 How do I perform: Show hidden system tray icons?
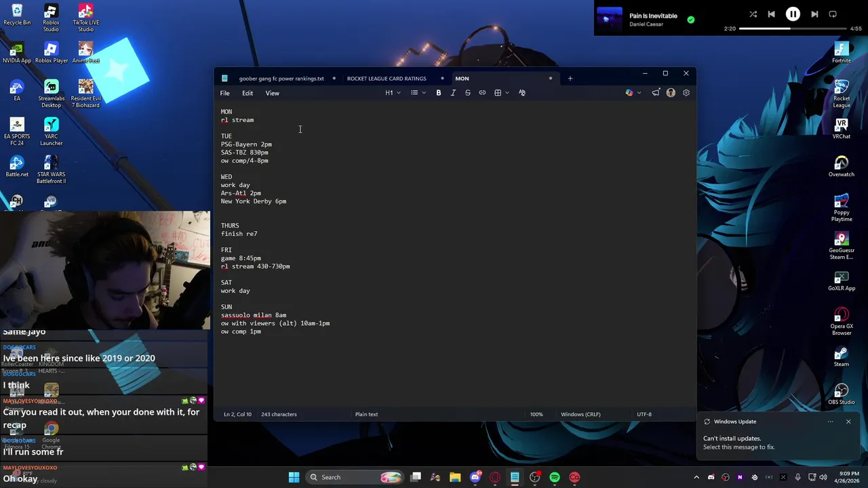click(x=696, y=477)
